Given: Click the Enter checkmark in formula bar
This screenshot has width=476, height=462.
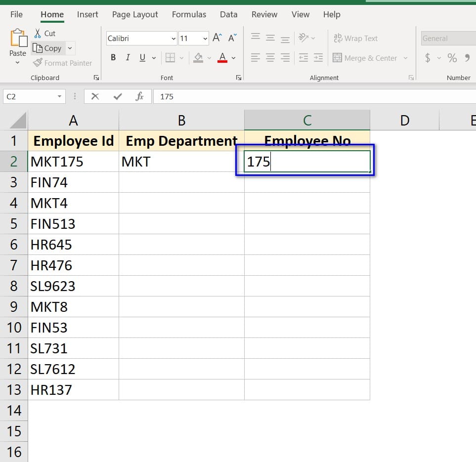Looking at the screenshot, I should (118, 96).
